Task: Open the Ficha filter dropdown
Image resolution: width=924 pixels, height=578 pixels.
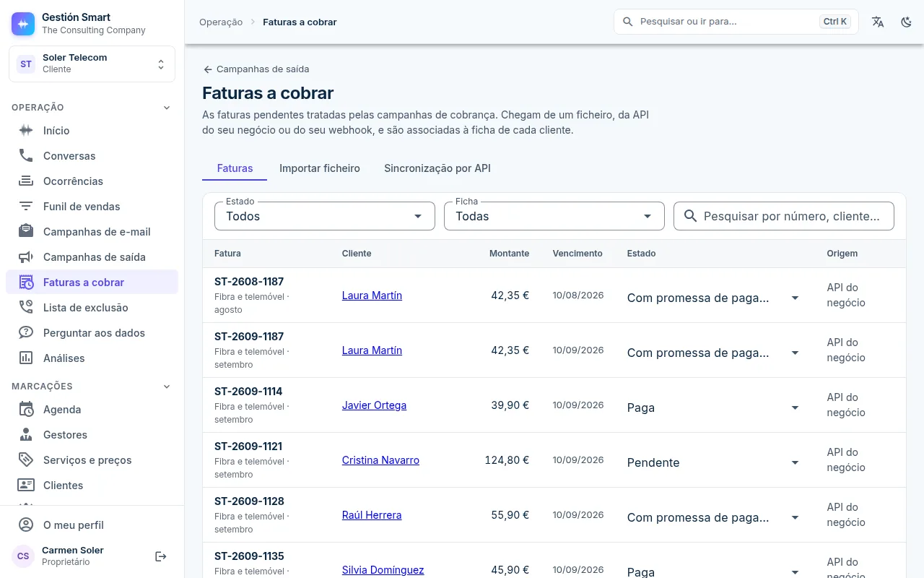Action: 554,216
